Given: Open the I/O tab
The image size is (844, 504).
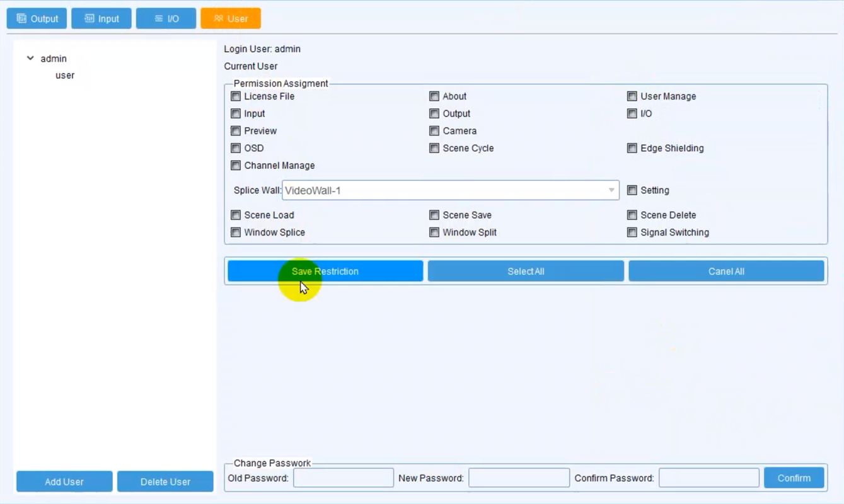Looking at the screenshot, I should point(166,18).
